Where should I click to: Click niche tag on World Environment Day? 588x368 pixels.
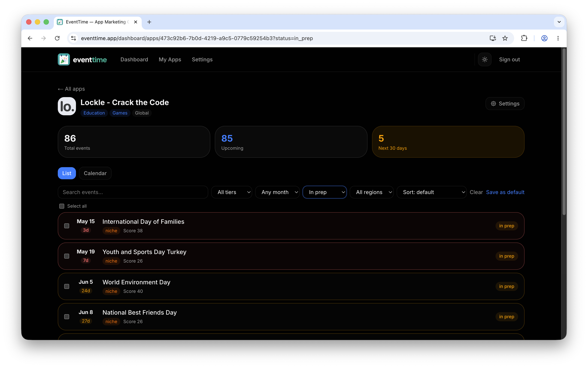point(111,291)
